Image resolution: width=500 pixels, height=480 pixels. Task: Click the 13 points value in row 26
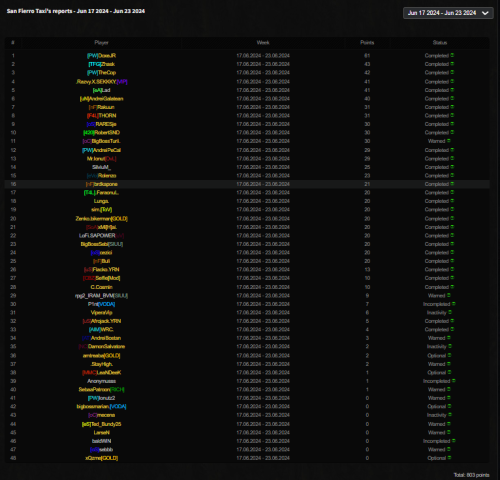click(x=367, y=270)
